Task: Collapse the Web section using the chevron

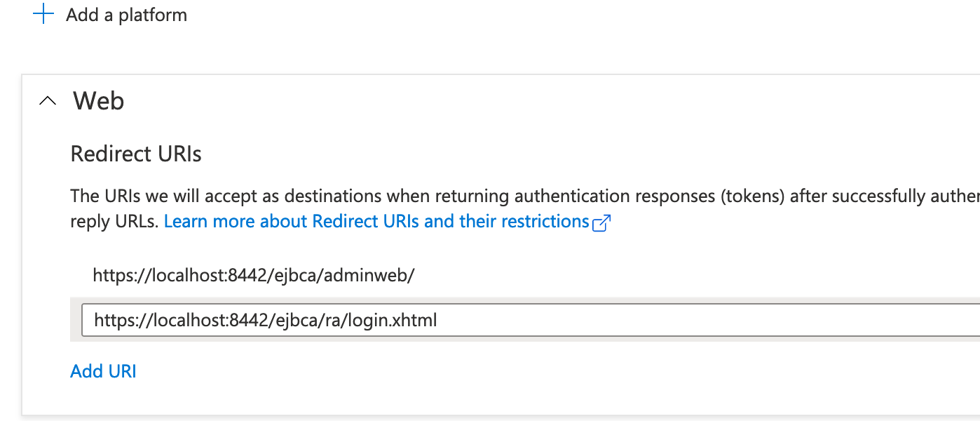Action: pos(48,101)
